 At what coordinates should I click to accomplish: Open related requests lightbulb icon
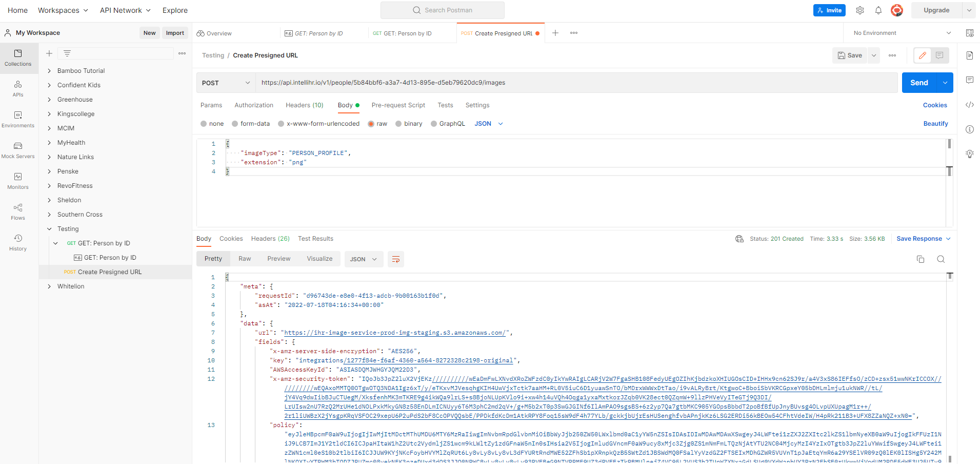click(970, 154)
